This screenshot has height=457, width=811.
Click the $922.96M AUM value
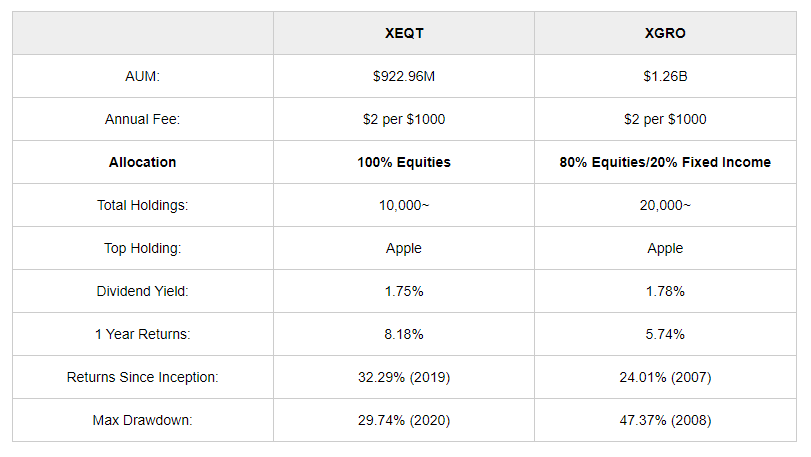click(x=404, y=76)
